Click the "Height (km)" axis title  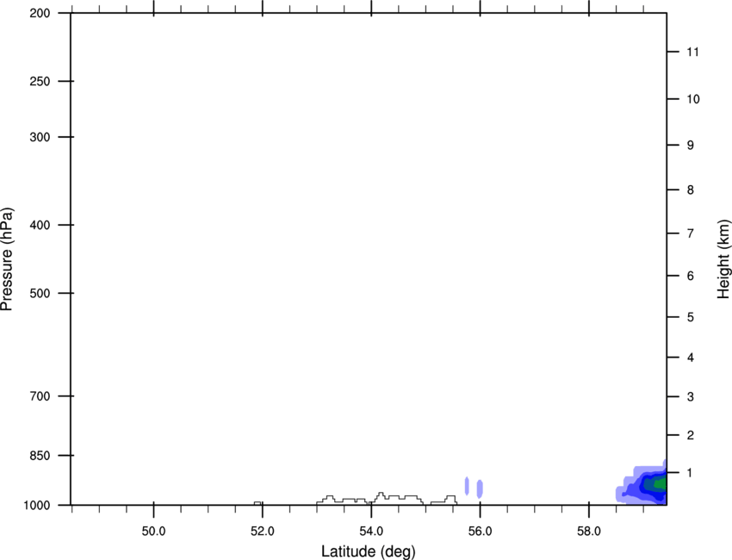click(x=723, y=258)
